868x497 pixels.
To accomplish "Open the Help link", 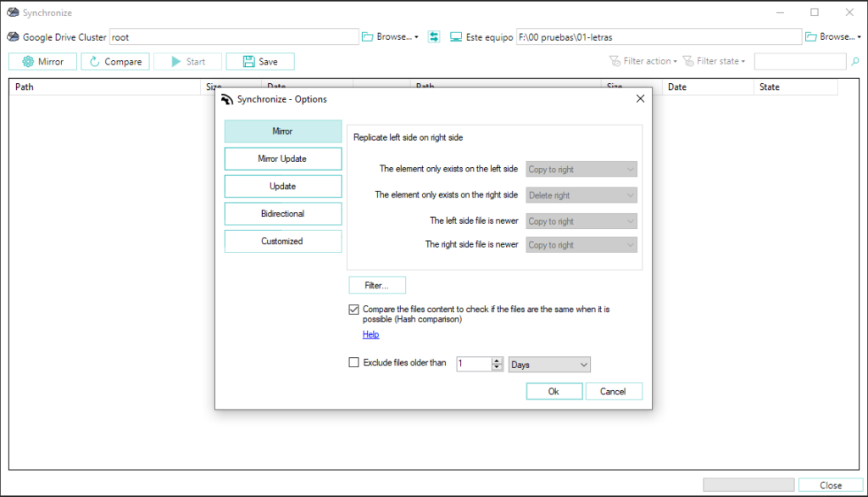I will (x=371, y=334).
